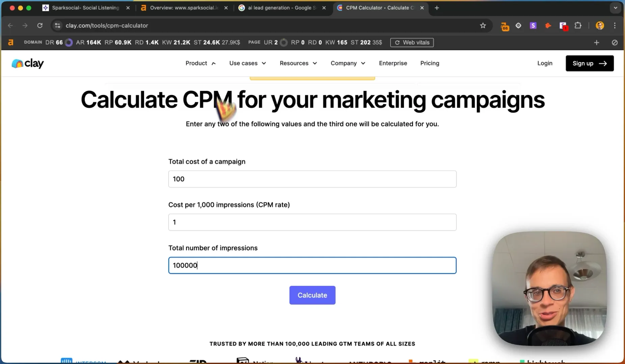Click the Ahrefs toolbar plus icon

(597, 42)
